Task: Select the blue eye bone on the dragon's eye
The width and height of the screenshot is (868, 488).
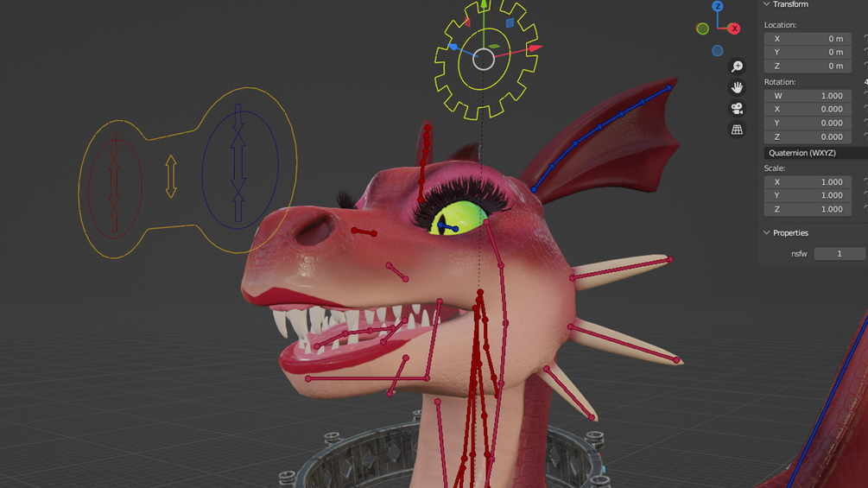Action: (448, 227)
